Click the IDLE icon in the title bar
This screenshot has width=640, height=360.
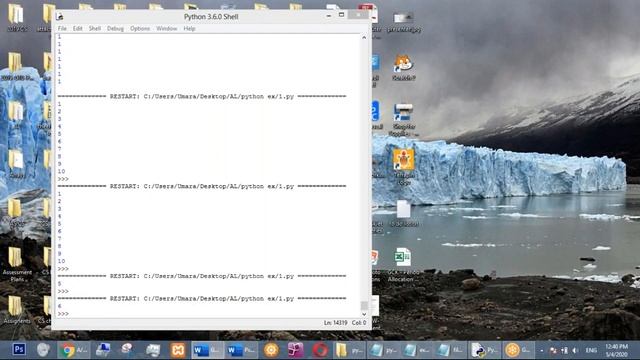60,16
